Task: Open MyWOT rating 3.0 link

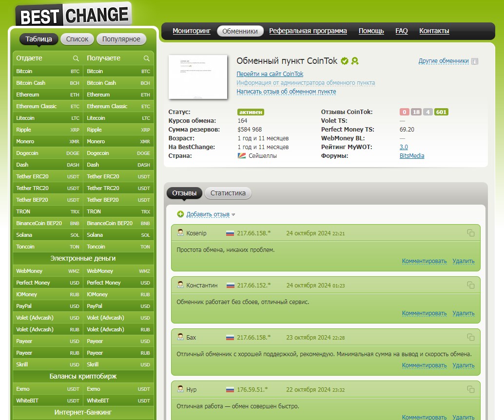Action: [x=404, y=147]
